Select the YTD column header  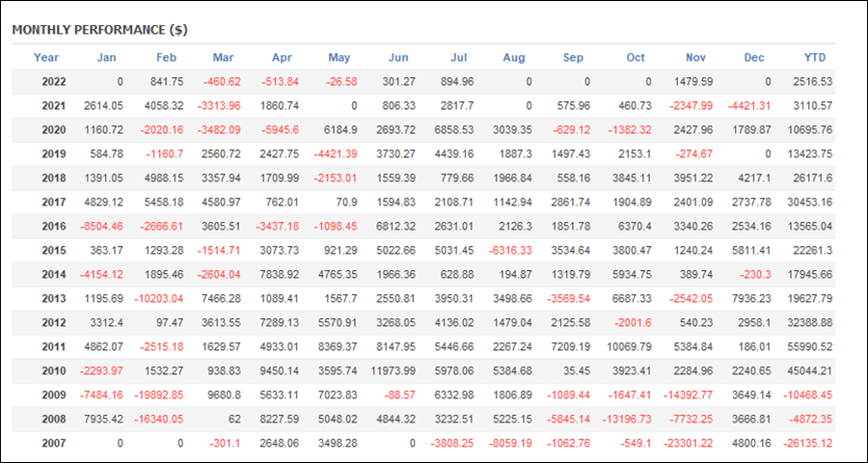click(815, 58)
